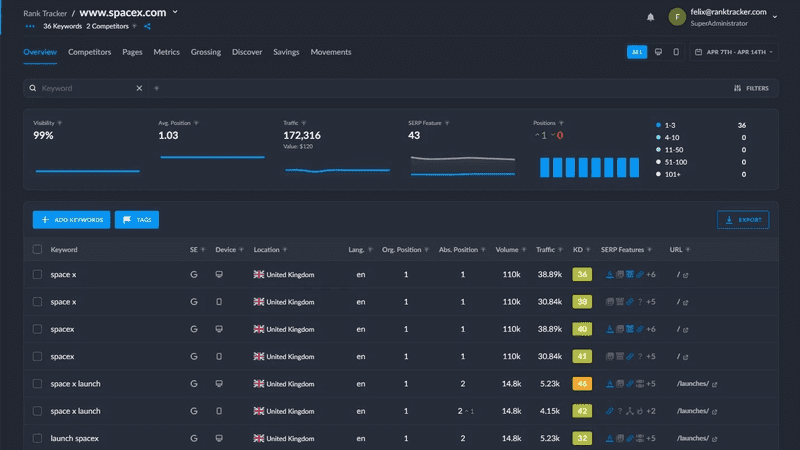This screenshot has width=800, height=450.
Task: Open external URL for first space x row
Action: point(686,275)
